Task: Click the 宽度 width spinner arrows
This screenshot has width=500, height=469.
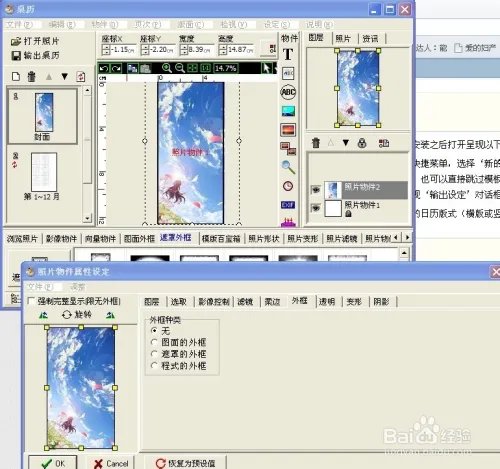Action: coord(184,50)
